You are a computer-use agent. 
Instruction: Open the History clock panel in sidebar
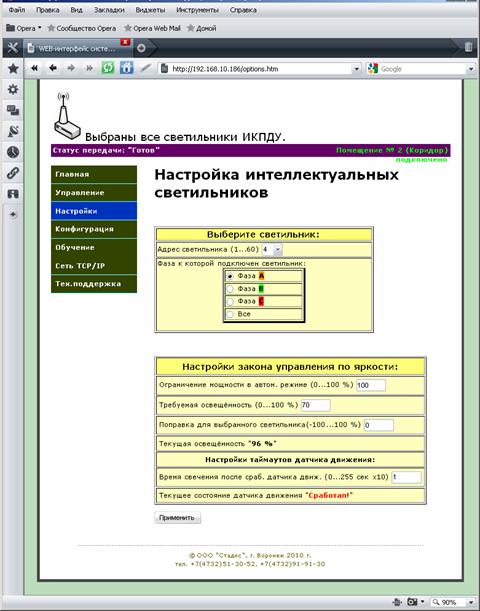tap(13, 152)
